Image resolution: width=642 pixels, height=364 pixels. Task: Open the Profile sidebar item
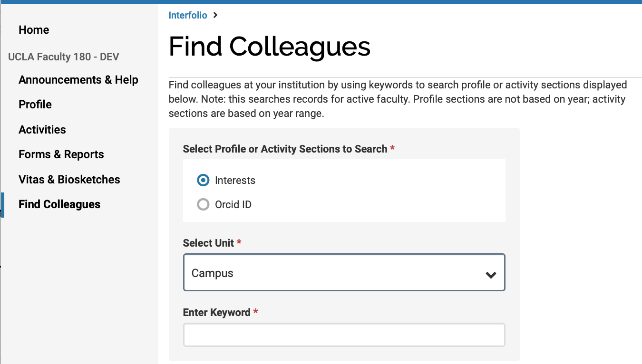click(35, 105)
